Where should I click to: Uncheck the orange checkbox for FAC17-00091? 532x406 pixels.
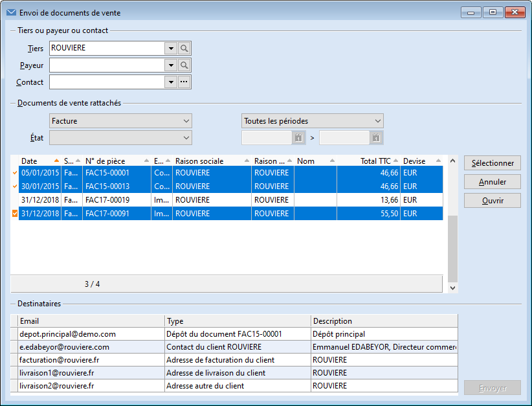tap(15, 214)
